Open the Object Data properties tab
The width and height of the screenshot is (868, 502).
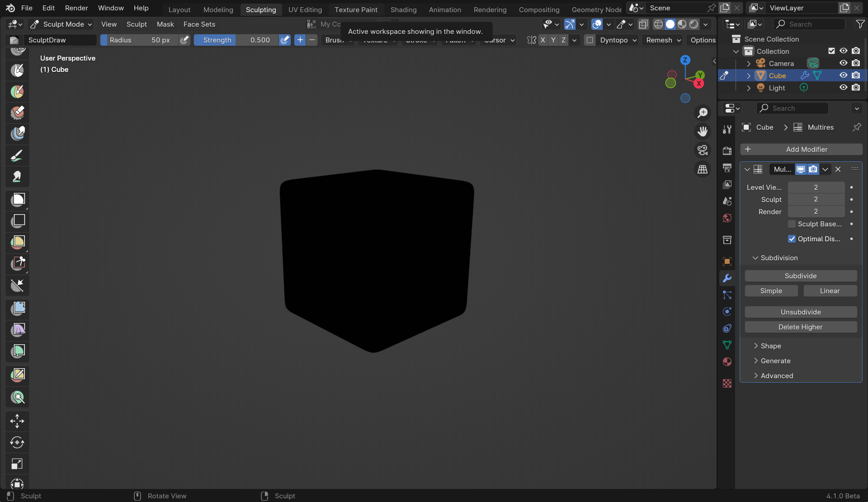point(727,345)
